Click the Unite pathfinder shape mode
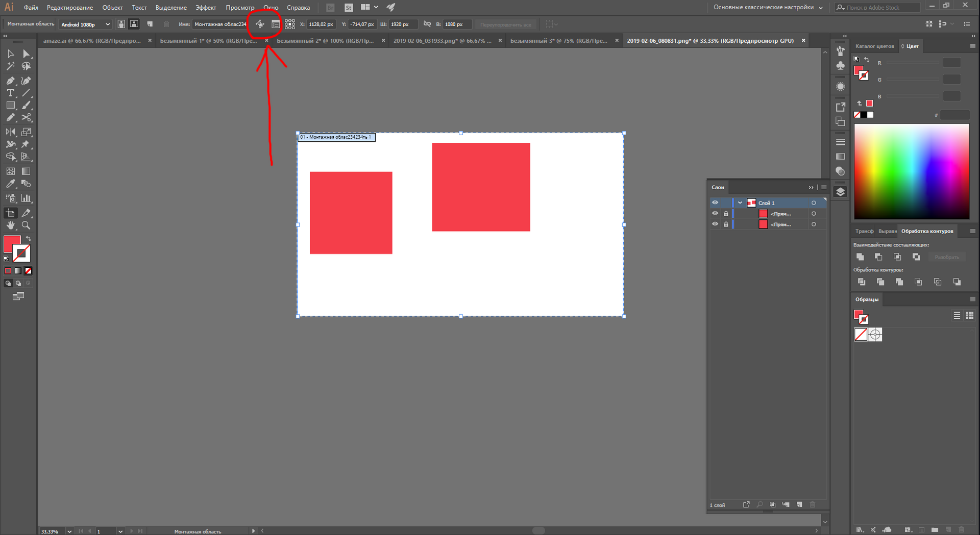 click(860, 257)
